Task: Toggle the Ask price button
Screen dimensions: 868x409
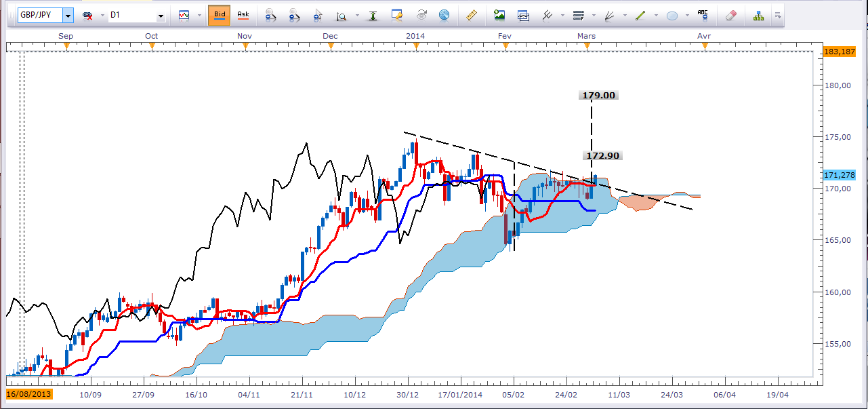Action: 243,15
